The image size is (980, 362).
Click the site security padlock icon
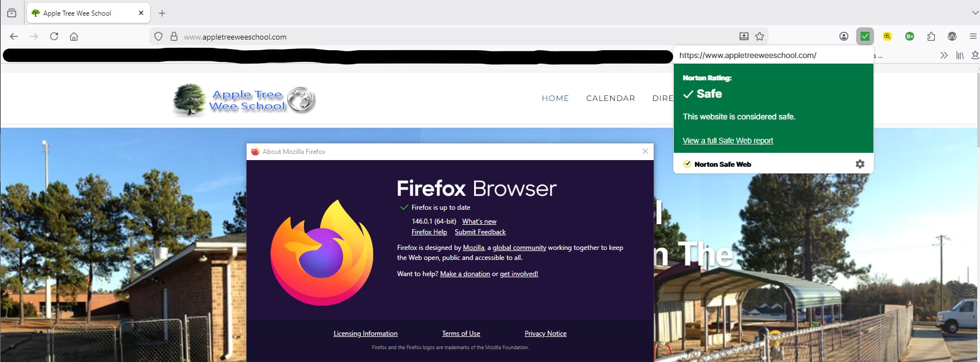tap(174, 36)
